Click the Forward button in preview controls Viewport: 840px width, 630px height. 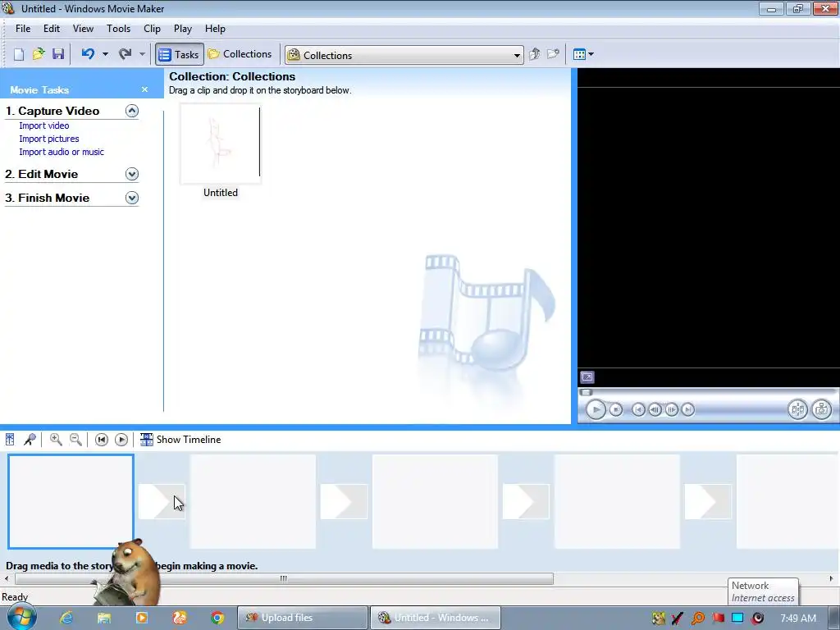[688, 410]
